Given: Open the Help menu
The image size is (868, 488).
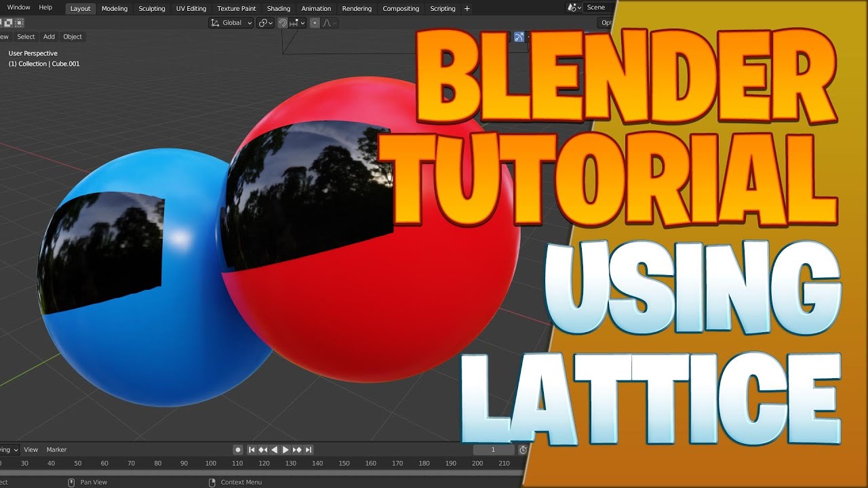Looking at the screenshot, I should [x=45, y=7].
